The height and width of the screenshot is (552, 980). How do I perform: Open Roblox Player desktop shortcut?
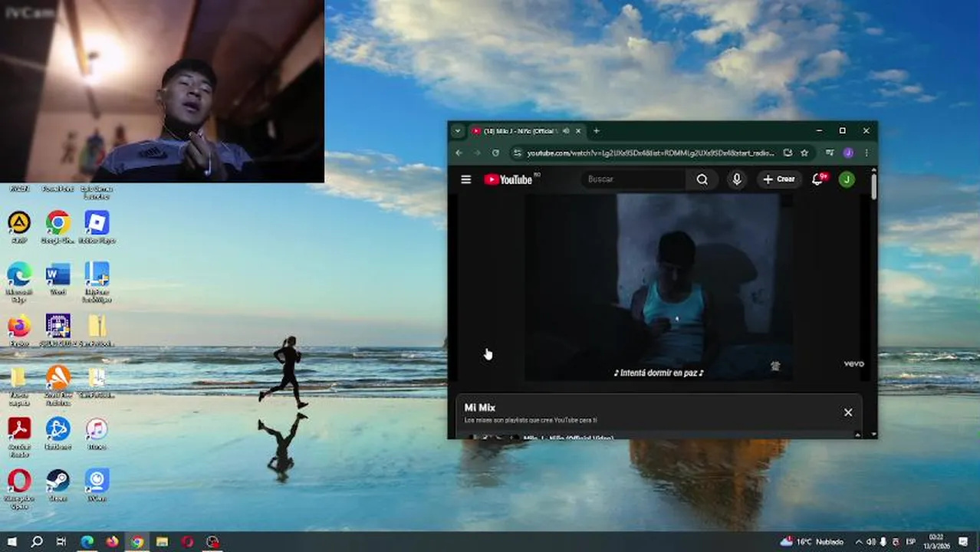point(97,227)
